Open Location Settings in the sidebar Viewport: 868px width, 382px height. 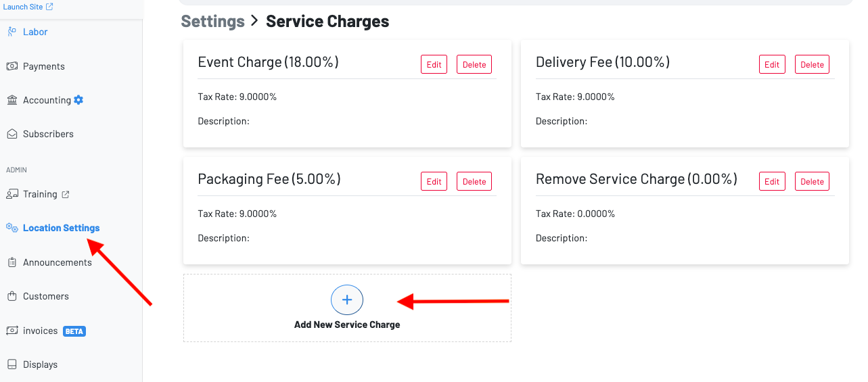click(x=61, y=228)
